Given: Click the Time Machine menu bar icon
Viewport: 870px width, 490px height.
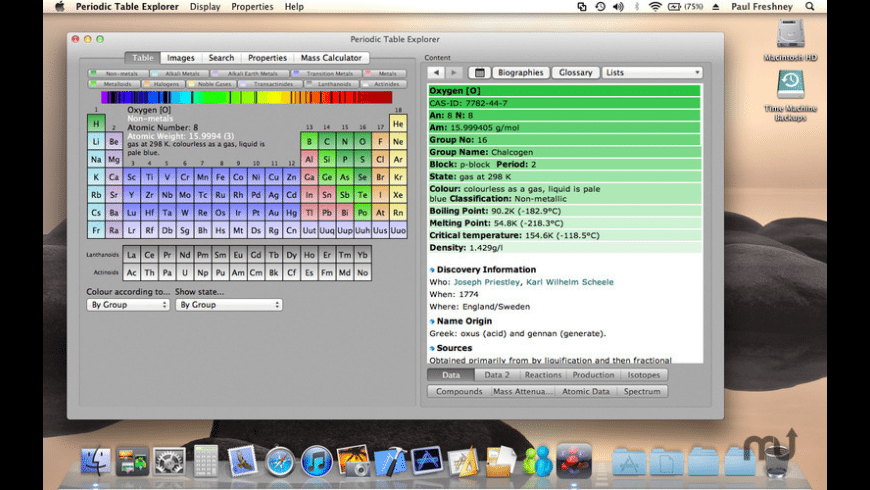Looking at the screenshot, I should point(600,7).
